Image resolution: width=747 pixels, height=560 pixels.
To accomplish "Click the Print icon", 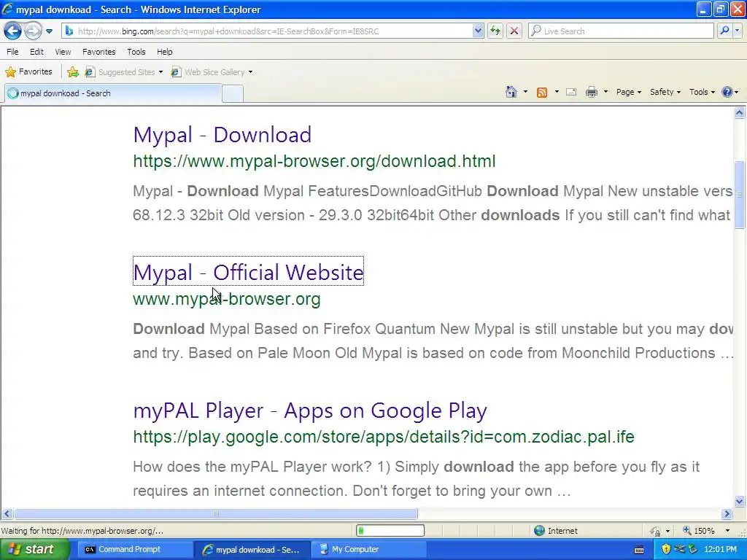I will click(591, 92).
